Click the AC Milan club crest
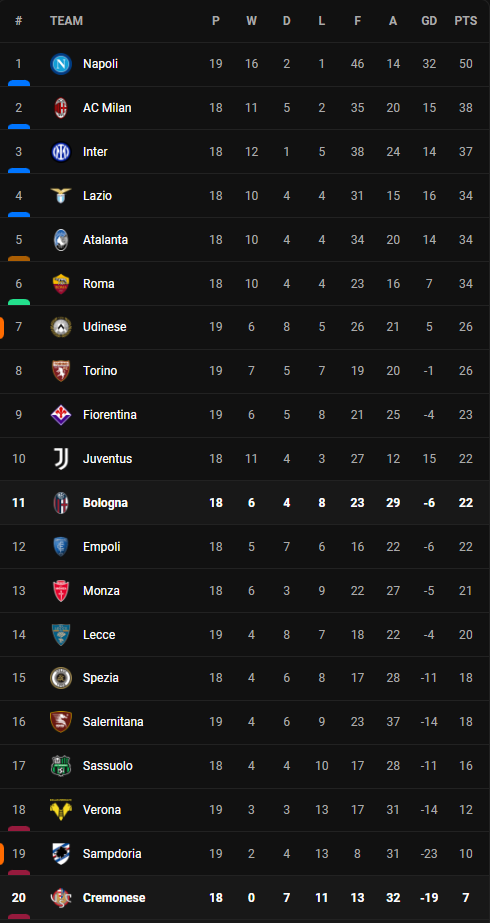Image resolution: width=490 pixels, height=923 pixels. tap(61, 108)
